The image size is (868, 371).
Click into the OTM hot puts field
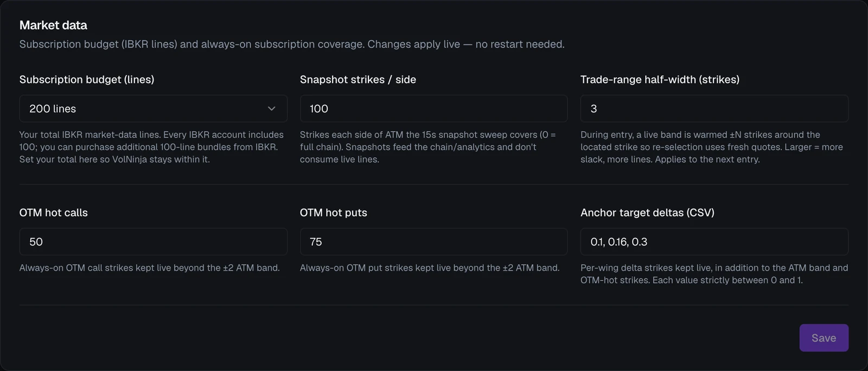pos(433,241)
